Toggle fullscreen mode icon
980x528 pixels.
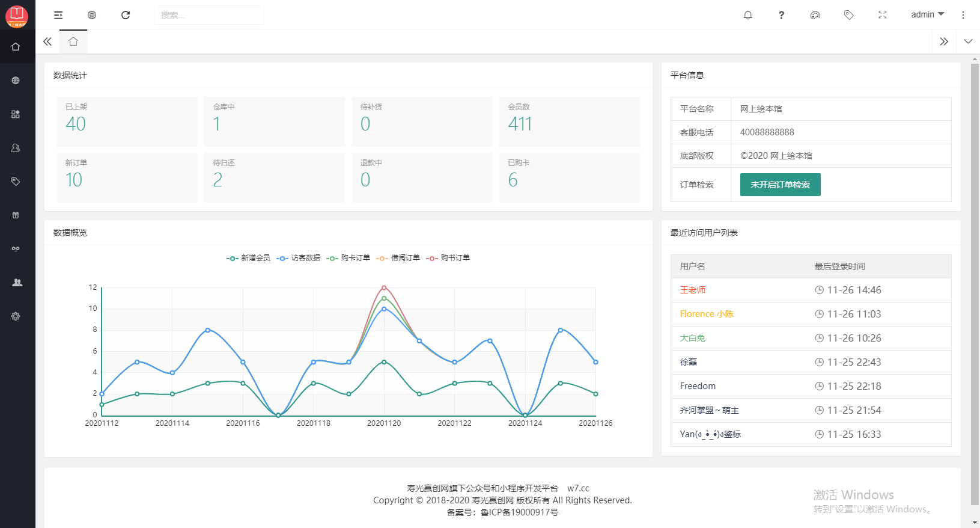883,15
